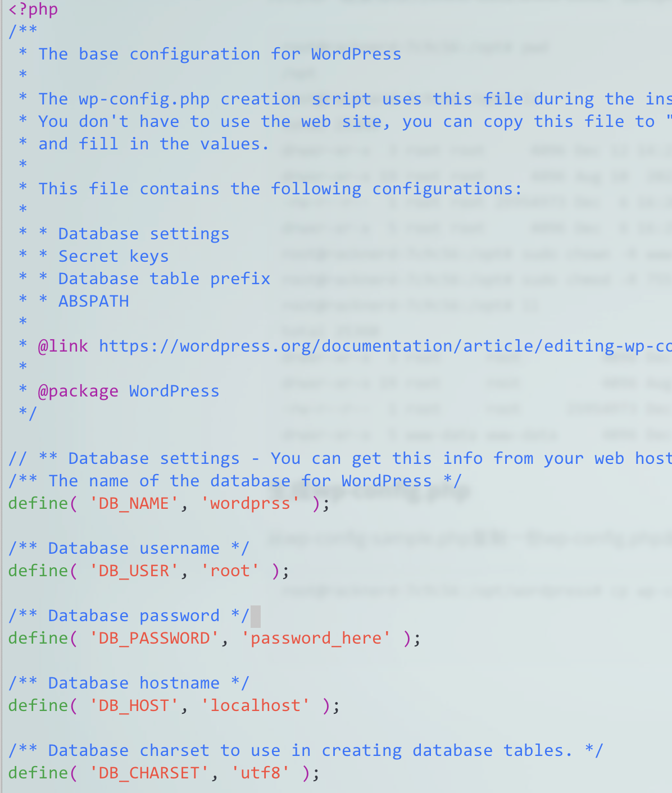Click the 'DB_USER' constant

click(x=134, y=571)
